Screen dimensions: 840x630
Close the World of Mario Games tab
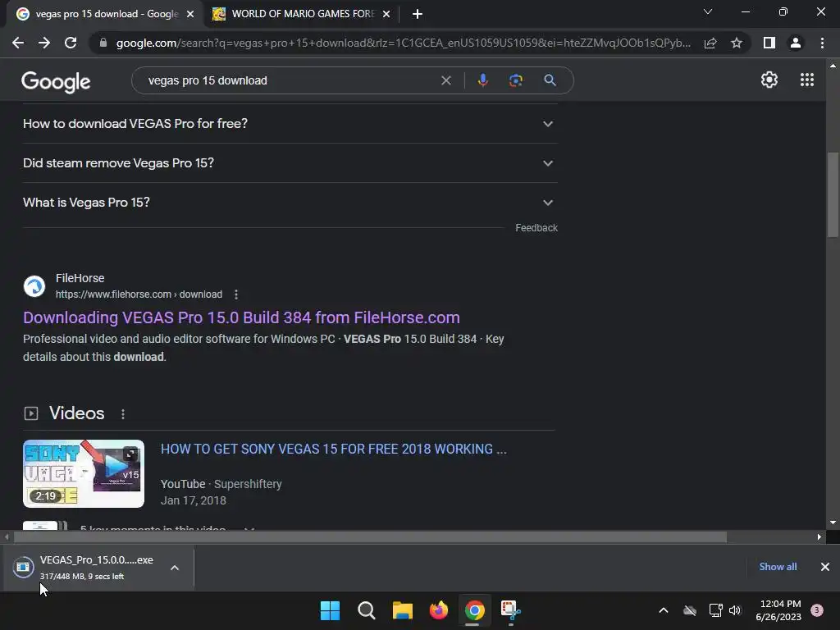click(386, 14)
